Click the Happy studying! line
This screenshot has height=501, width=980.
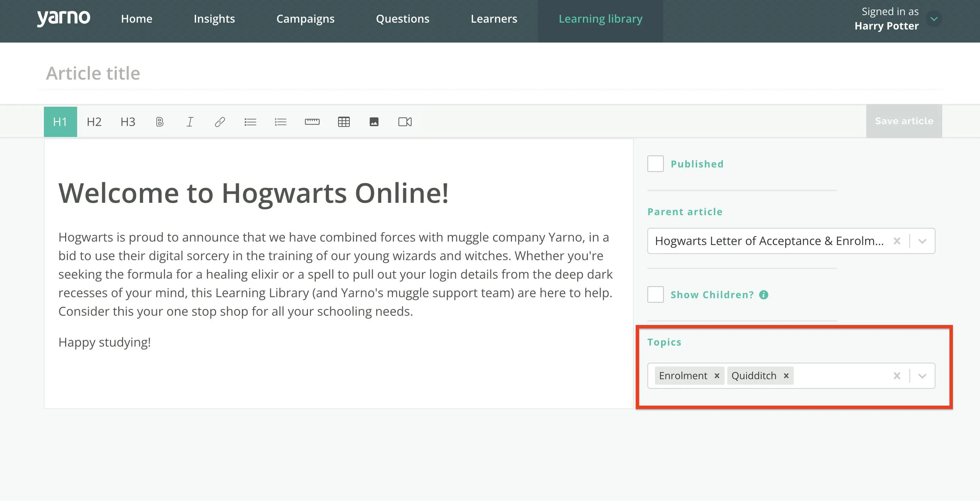105,342
